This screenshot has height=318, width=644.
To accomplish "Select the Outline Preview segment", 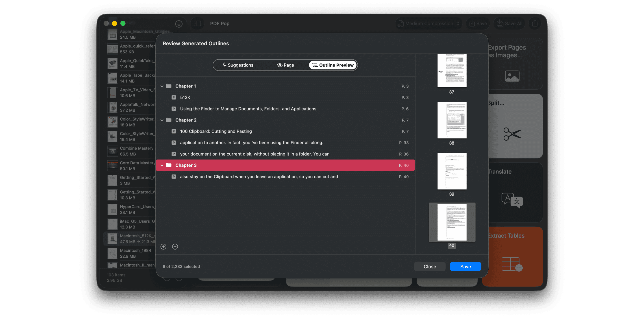I will [x=333, y=65].
